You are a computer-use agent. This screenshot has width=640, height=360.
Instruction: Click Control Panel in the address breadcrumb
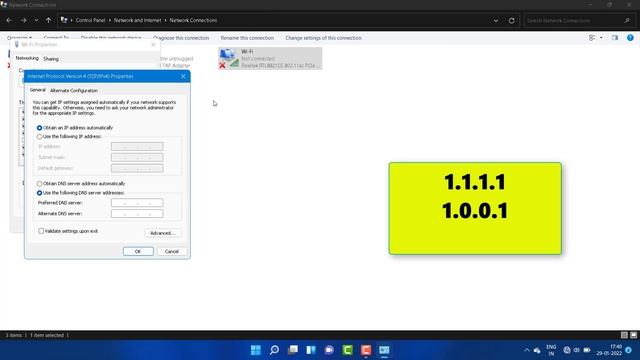pos(90,20)
